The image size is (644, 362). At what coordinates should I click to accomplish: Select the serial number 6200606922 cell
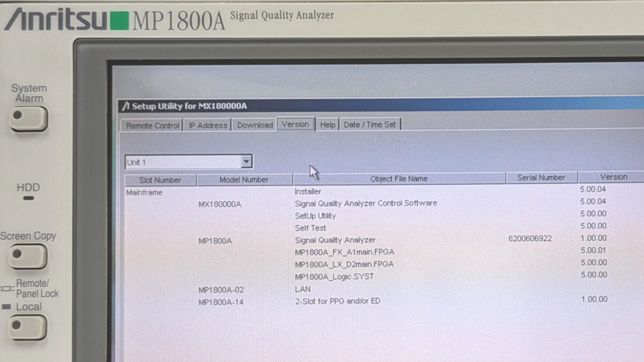pyautogui.click(x=530, y=239)
